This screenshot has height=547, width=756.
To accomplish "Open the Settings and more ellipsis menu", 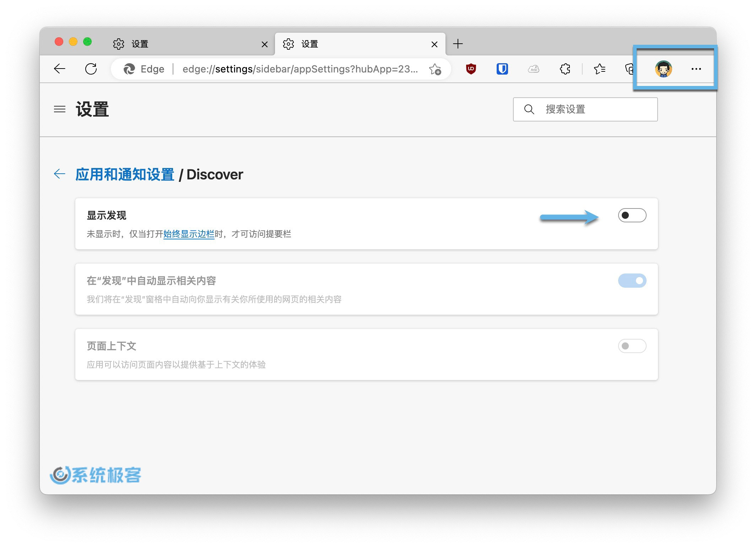I will pos(696,69).
